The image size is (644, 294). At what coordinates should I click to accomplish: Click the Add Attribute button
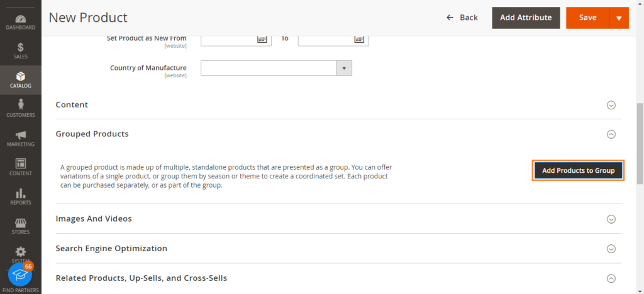pyautogui.click(x=526, y=18)
